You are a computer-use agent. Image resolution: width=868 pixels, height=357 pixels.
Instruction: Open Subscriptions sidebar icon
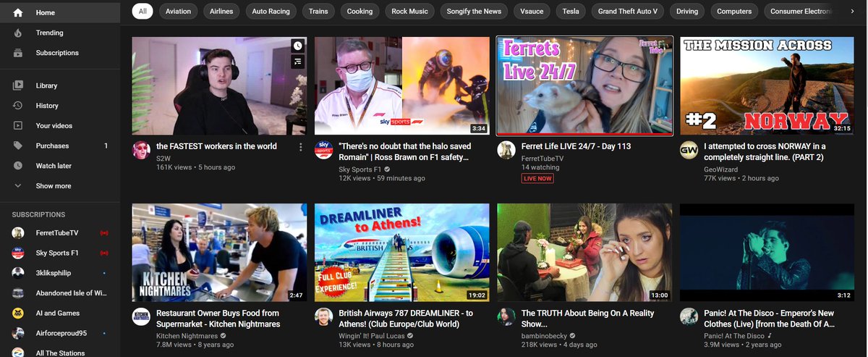point(18,53)
